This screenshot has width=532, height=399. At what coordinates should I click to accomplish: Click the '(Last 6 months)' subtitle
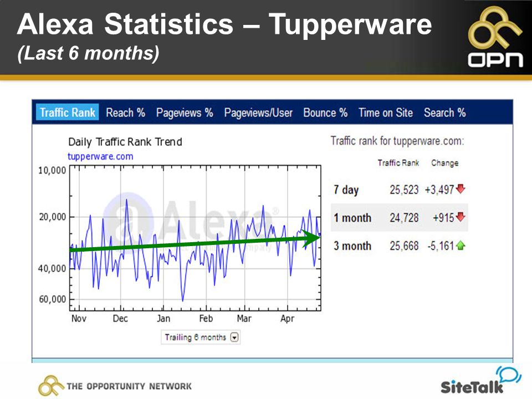point(88,53)
